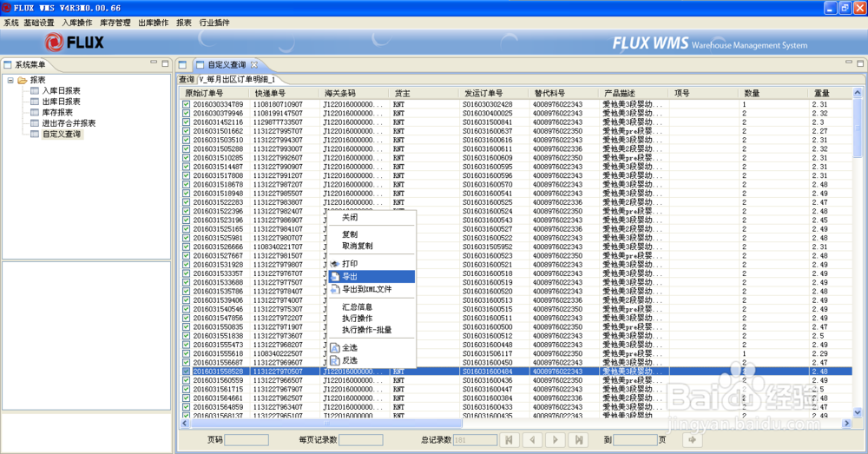The height and width of the screenshot is (454, 868).
Task: Switch to V_每月出区订单明细_1 tab
Action: pyautogui.click(x=237, y=79)
